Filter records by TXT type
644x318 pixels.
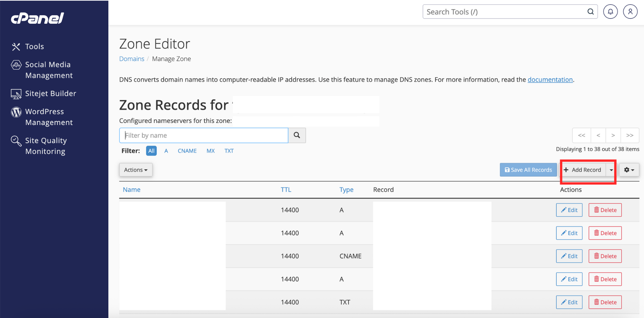tap(229, 151)
